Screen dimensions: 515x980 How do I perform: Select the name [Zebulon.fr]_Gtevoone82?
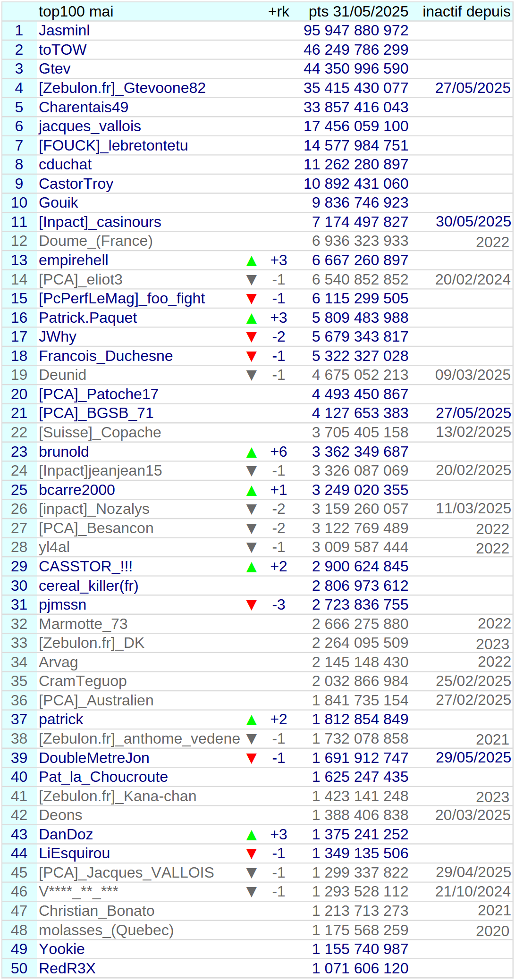(122, 88)
